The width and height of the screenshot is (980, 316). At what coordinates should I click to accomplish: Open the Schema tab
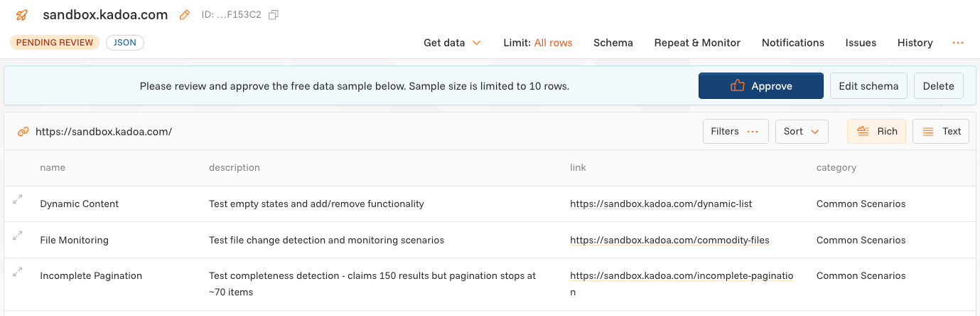[x=613, y=43]
